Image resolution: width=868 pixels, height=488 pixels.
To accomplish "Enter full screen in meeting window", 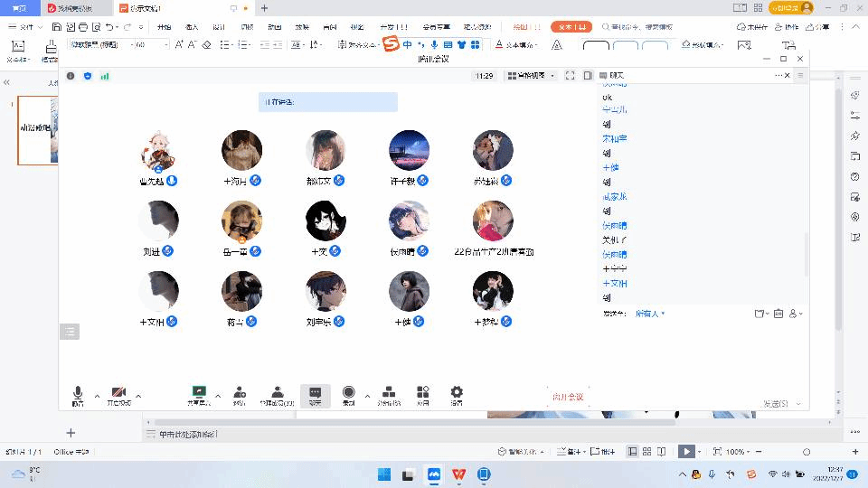I will 570,76.
